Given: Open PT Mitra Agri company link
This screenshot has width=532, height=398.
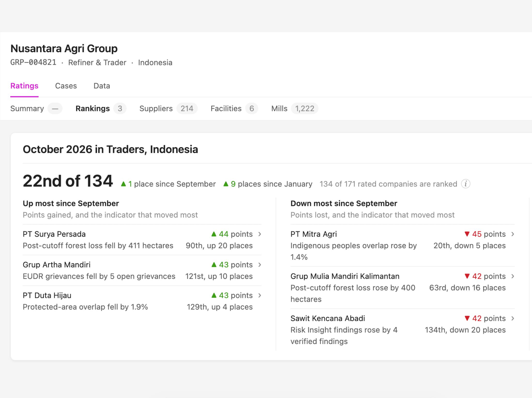Looking at the screenshot, I should [314, 234].
